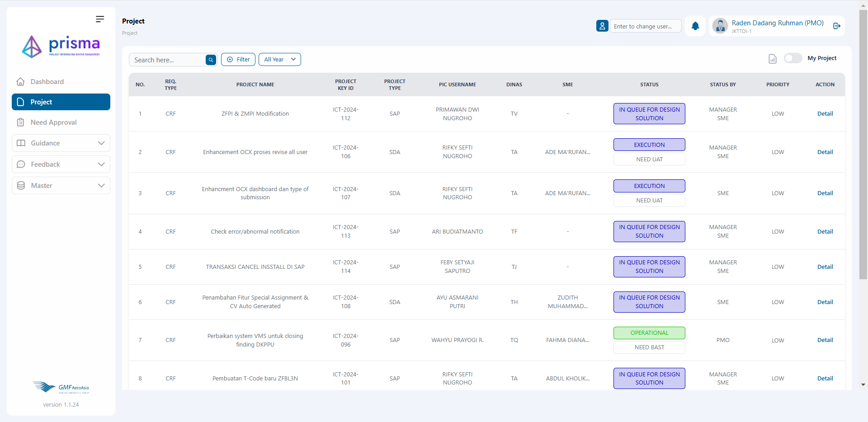Viewport: 868px width, 422px height.
Task: Open the Dashboard menu item
Action: pyautogui.click(x=61, y=82)
